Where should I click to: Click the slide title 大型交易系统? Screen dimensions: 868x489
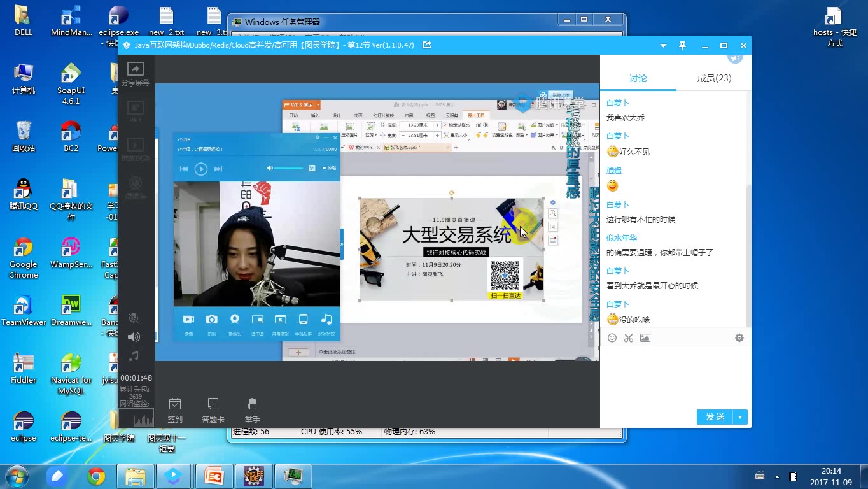[x=456, y=235]
